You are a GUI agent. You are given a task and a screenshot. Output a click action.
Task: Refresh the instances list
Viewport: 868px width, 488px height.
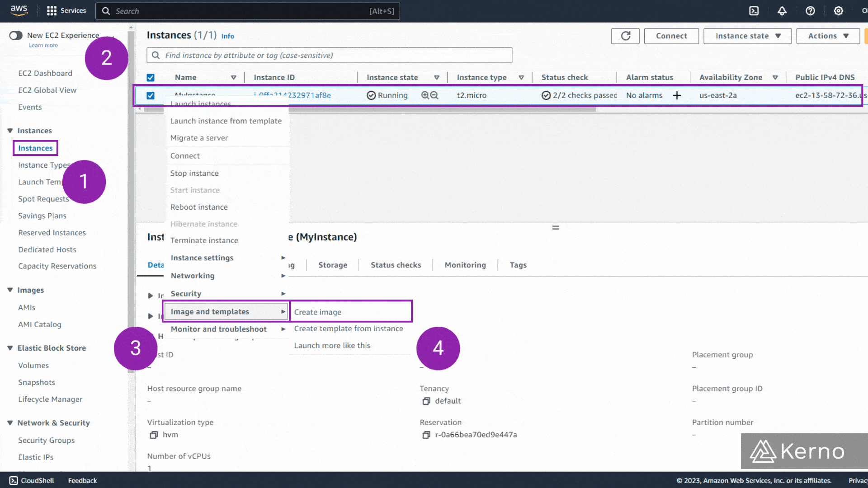coord(625,36)
